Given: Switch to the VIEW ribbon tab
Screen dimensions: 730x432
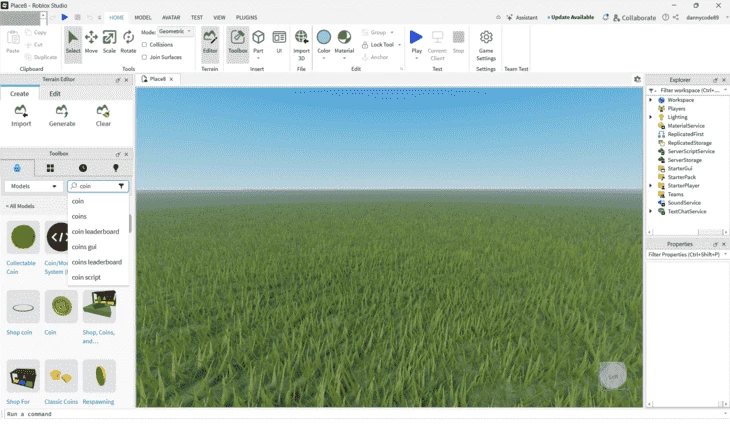Looking at the screenshot, I should pos(219,18).
